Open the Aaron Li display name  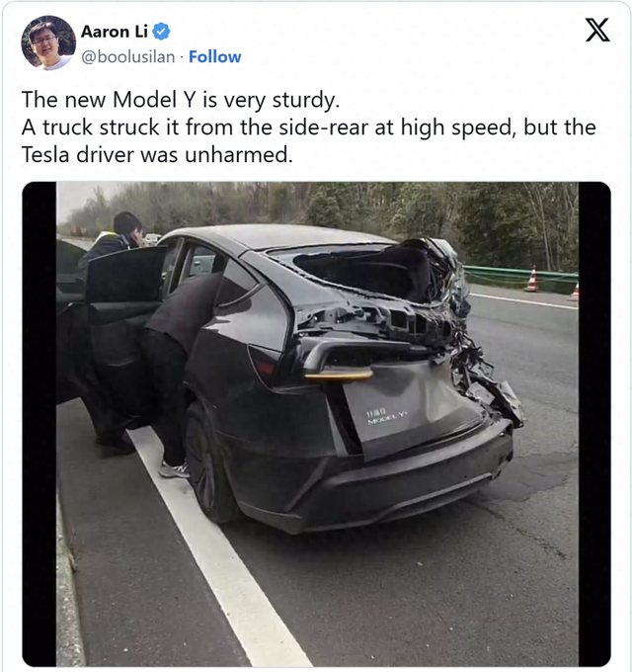[x=115, y=32]
